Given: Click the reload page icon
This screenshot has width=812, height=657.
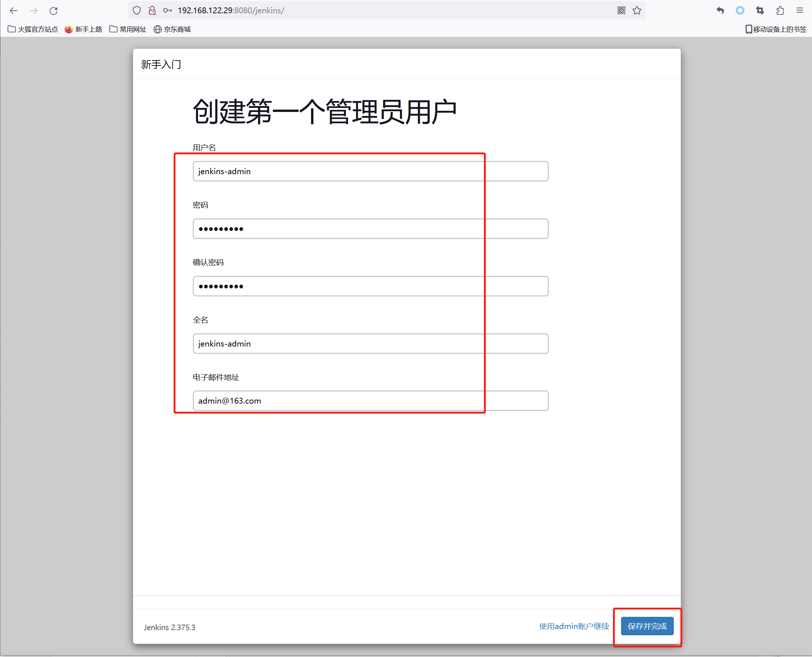Looking at the screenshot, I should [x=53, y=11].
